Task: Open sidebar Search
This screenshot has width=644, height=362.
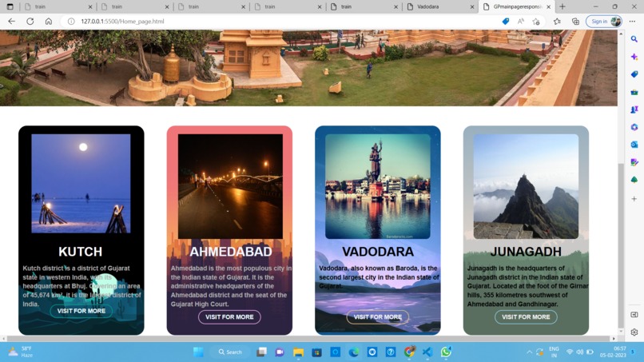Action: 634,39
